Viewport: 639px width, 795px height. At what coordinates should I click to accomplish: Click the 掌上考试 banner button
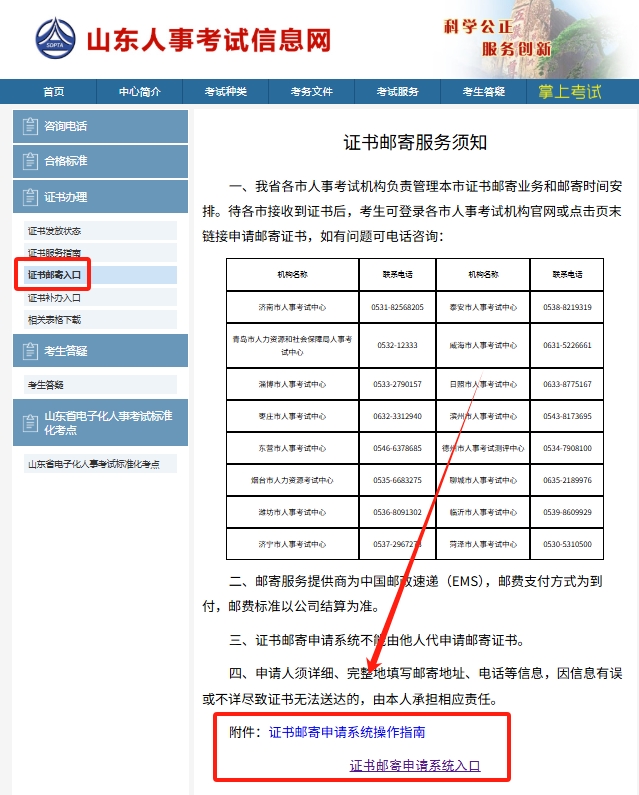pos(570,92)
